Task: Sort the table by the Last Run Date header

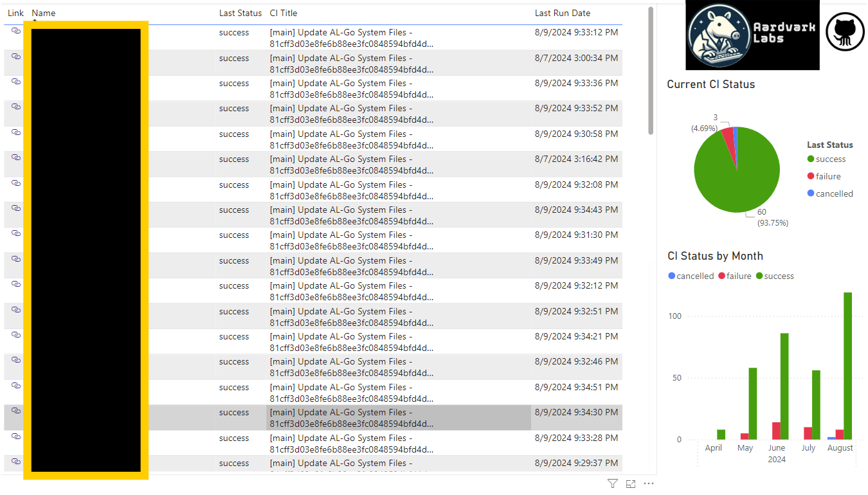Action: click(x=563, y=13)
